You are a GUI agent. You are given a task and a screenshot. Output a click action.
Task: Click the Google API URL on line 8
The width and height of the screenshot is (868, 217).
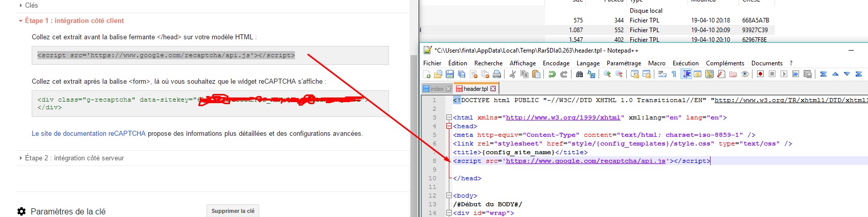point(586,161)
